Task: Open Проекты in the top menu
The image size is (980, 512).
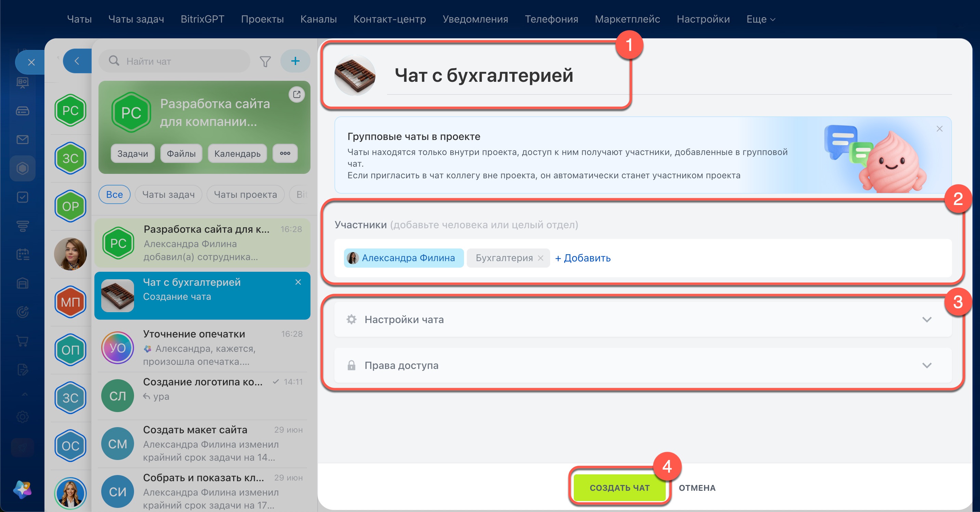Action: point(262,19)
